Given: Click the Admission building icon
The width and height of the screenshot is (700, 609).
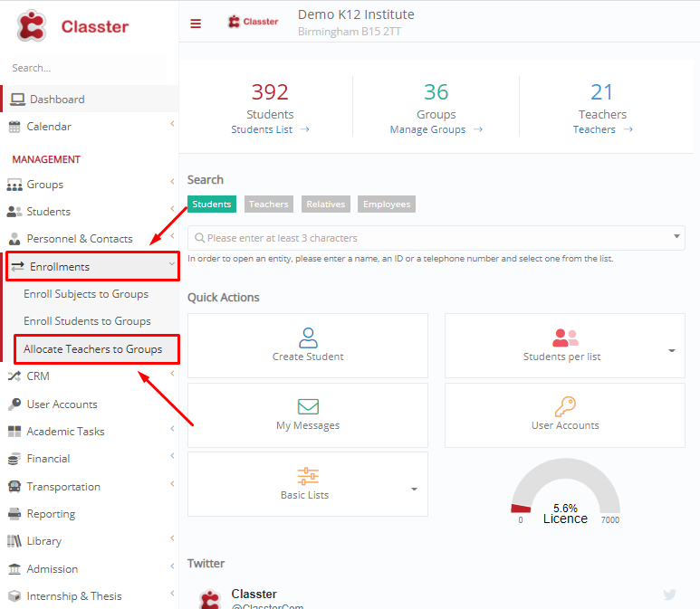Looking at the screenshot, I should tap(14, 569).
